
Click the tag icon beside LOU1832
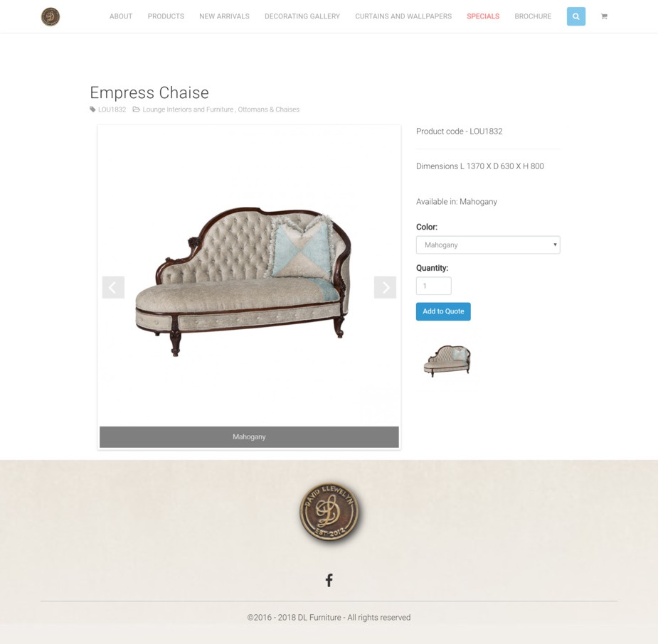[x=92, y=109]
